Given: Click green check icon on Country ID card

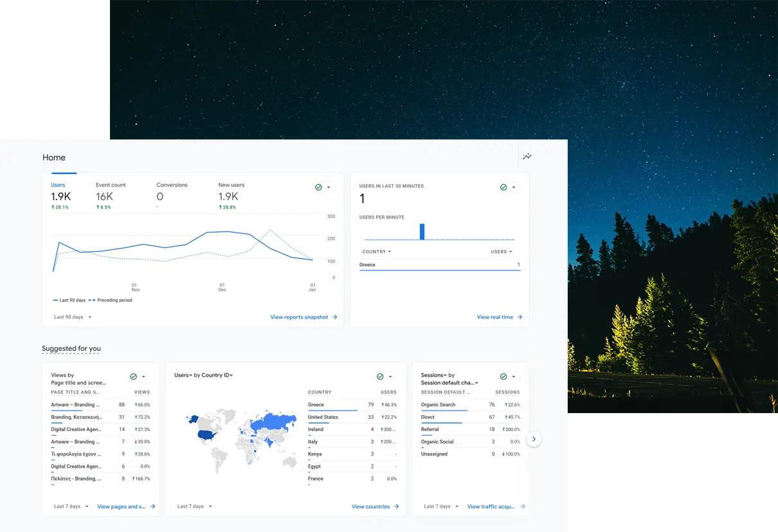Looking at the screenshot, I should tap(380, 377).
